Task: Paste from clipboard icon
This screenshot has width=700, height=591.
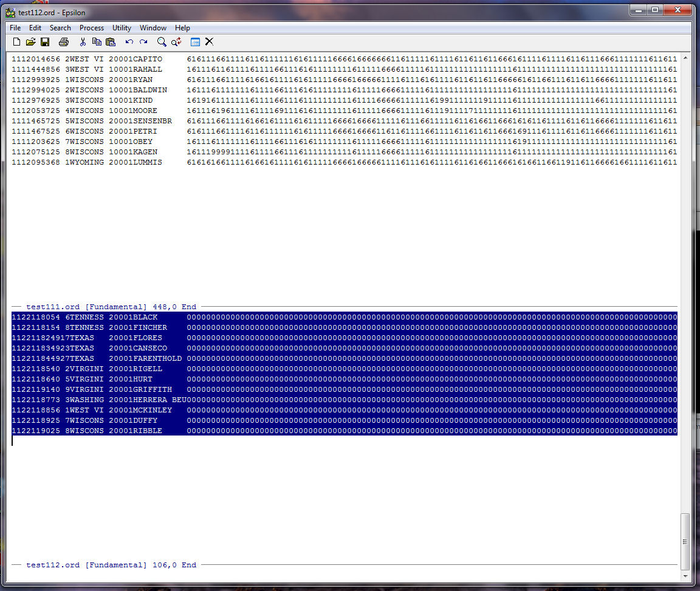Action: point(111,42)
